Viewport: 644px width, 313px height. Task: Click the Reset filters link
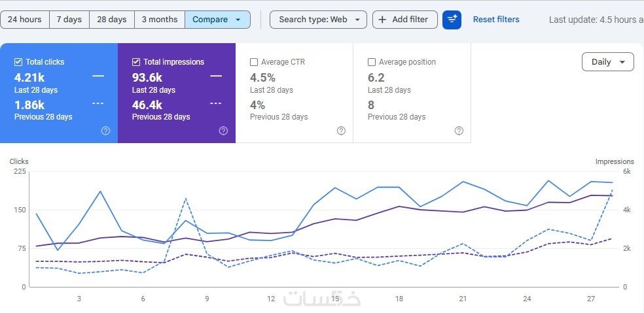pos(496,20)
